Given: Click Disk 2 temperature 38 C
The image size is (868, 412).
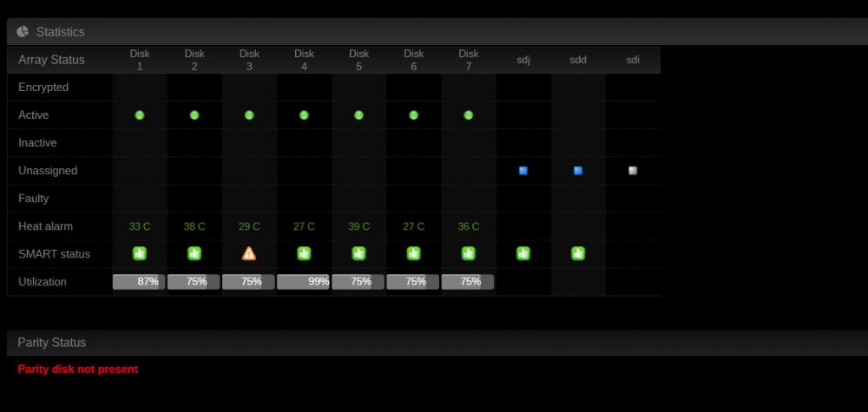Looking at the screenshot, I should pyautogui.click(x=194, y=226).
